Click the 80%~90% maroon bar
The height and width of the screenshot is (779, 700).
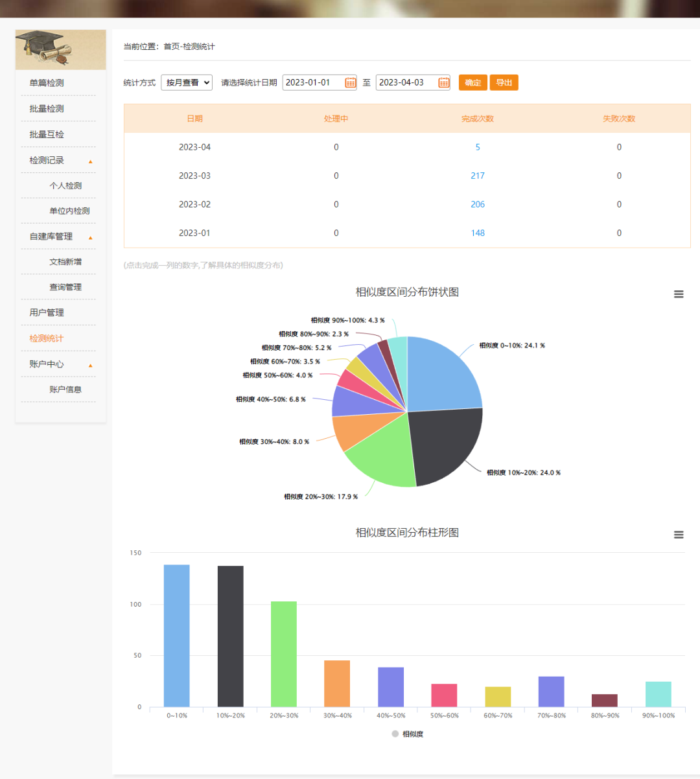click(605, 701)
